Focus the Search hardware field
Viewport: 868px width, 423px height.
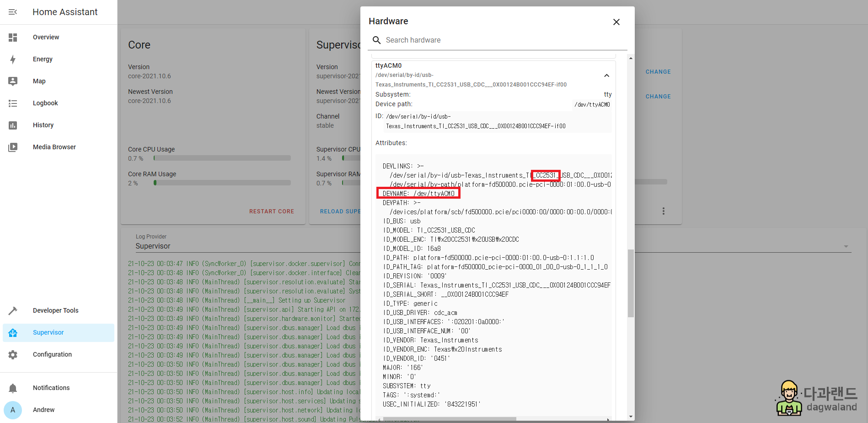pos(498,40)
